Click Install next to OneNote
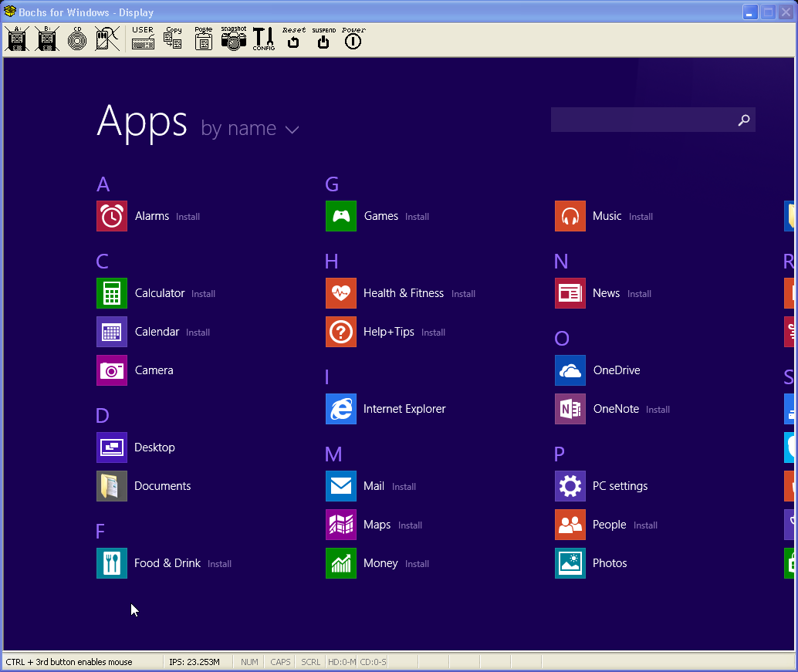 click(x=658, y=410)
